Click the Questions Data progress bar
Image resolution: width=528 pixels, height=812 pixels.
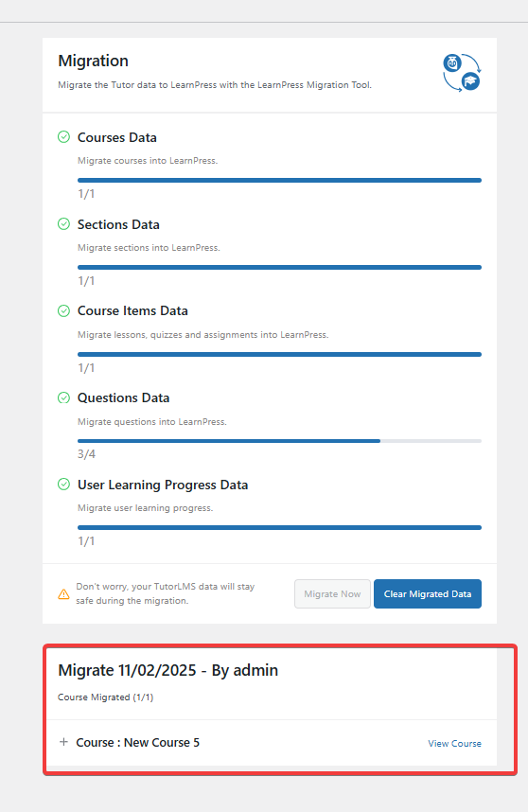279,441
